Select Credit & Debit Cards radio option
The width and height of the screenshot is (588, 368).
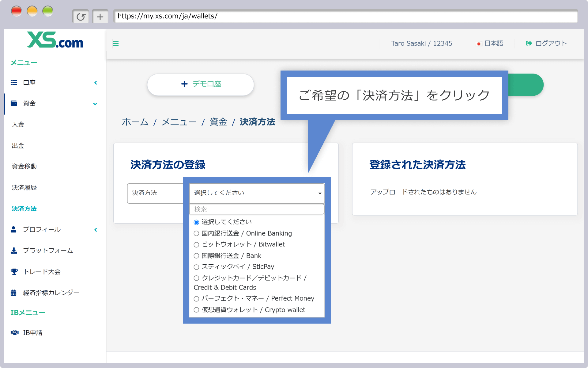pos(196,278)
